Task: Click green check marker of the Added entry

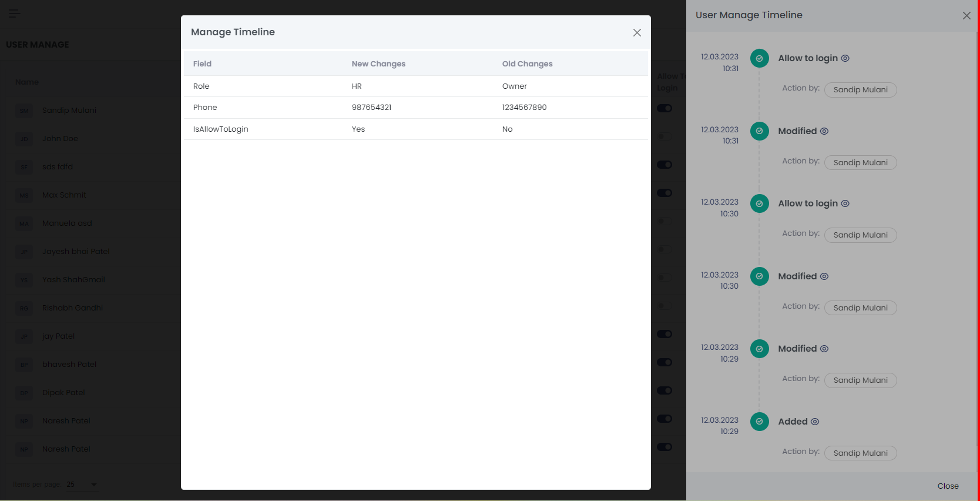Action: tap(759, 422)
